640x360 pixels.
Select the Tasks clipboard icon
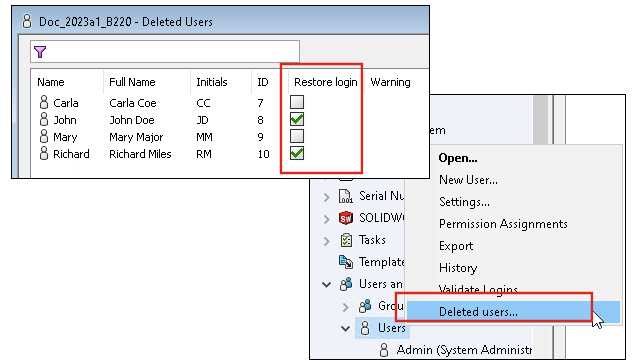click(346, 240)
